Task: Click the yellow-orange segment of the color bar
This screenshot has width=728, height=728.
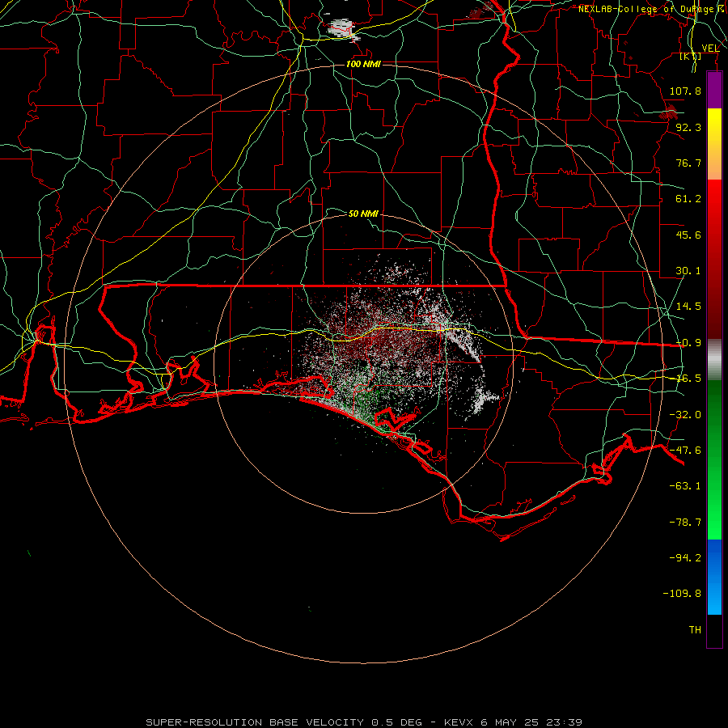Action: click(x=714, y=144)
